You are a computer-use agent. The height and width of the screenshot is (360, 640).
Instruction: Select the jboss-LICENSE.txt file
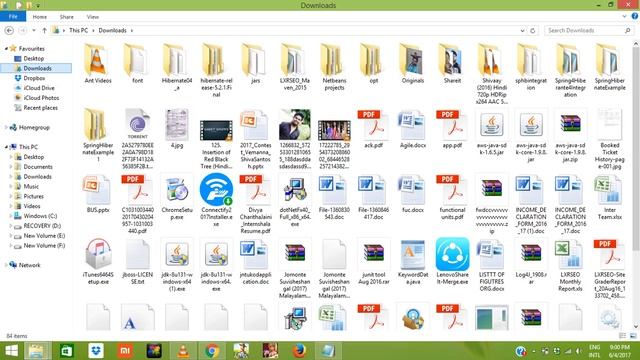tap(138, 261)
